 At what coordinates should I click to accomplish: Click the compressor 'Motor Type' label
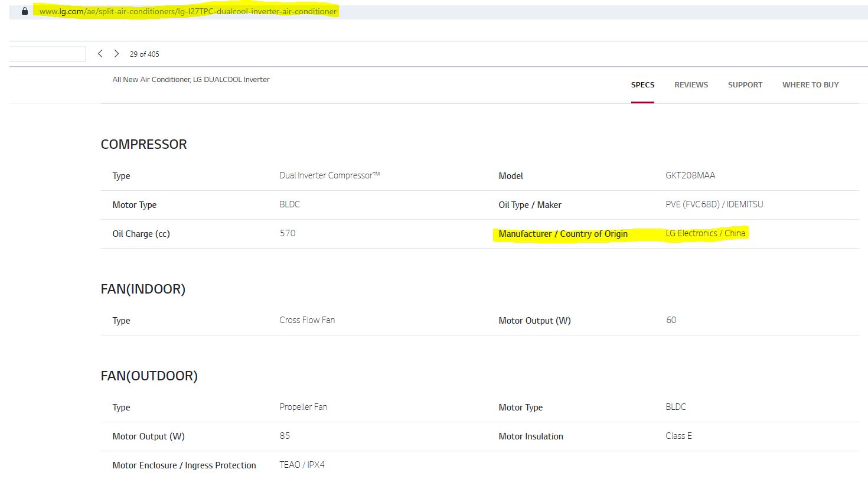pos(134,205)
